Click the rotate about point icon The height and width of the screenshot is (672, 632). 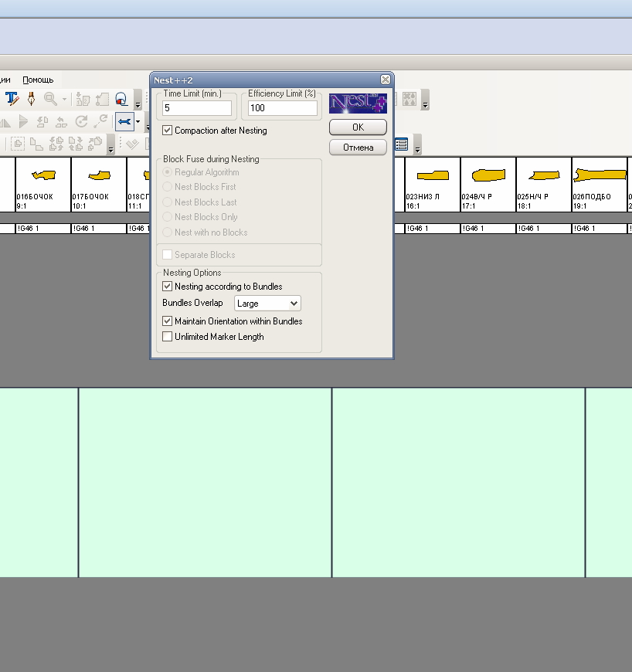100,122
